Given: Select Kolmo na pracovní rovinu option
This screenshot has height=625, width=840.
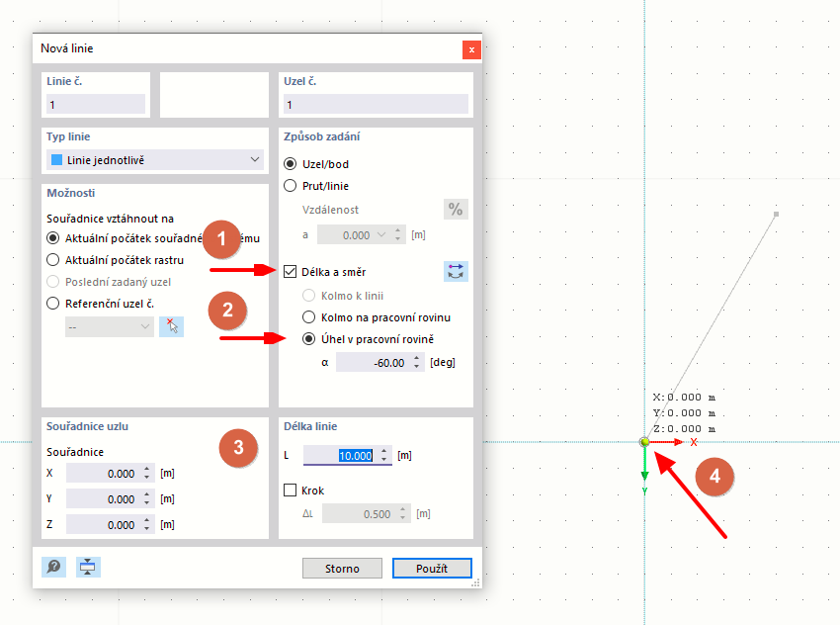Looking at the screenshot, I should [x=308, y=317].
